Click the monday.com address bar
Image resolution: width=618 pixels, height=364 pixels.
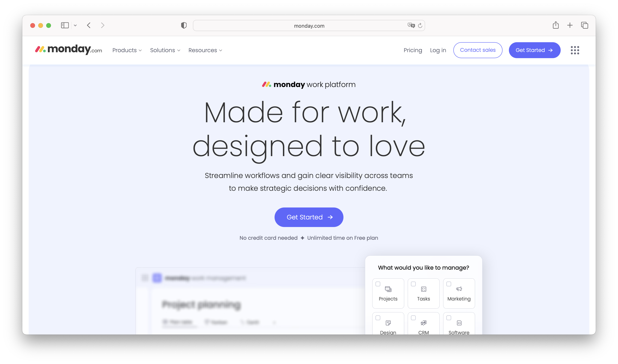coord(309,26)
